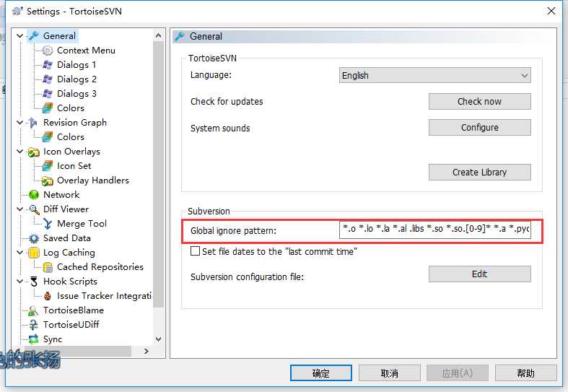Screen dimensions: 568x392
Task: Collapse the Revision Graph tree node
Action: (x=20, y=123)
